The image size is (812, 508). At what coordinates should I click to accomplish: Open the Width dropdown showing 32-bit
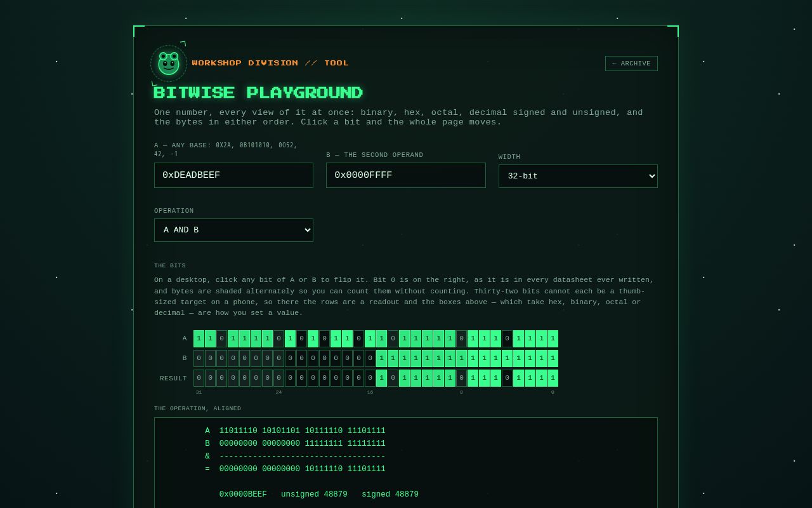tap(578, 176)
